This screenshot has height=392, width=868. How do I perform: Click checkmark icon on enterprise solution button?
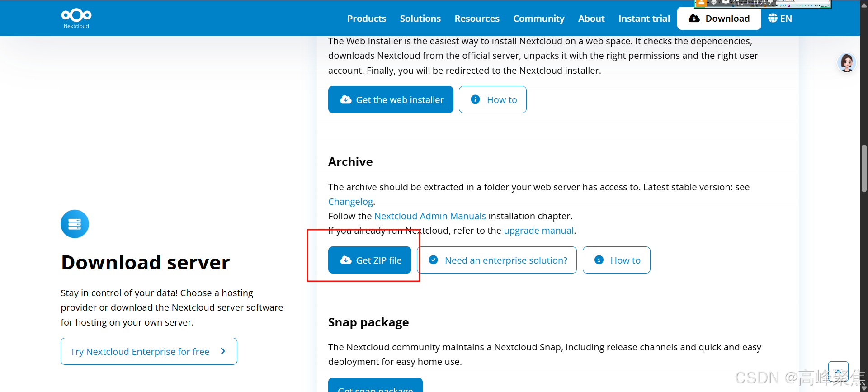tap(433, 260)
